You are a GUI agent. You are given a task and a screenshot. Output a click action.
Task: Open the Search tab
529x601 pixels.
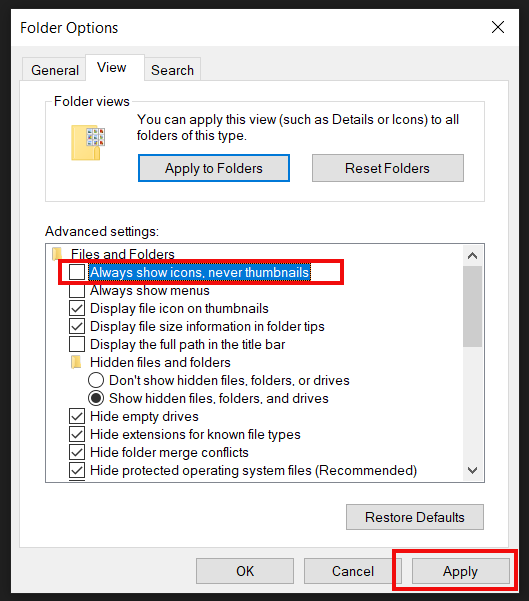pos(172,70)
